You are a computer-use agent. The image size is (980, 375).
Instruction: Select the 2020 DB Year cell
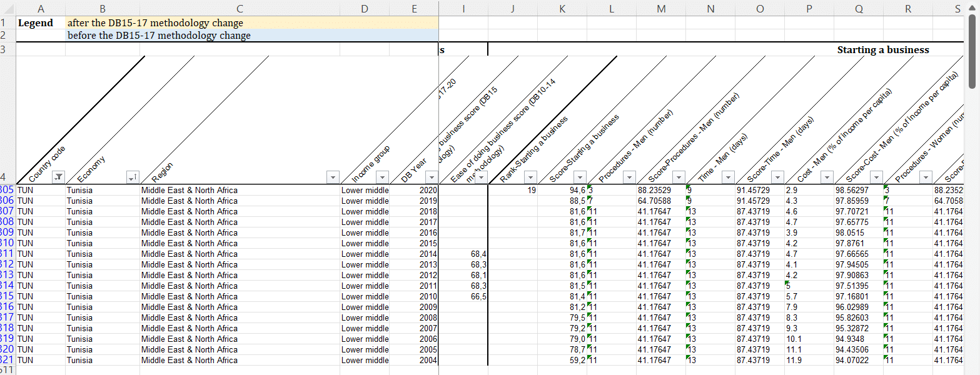(x=413, y=190)
